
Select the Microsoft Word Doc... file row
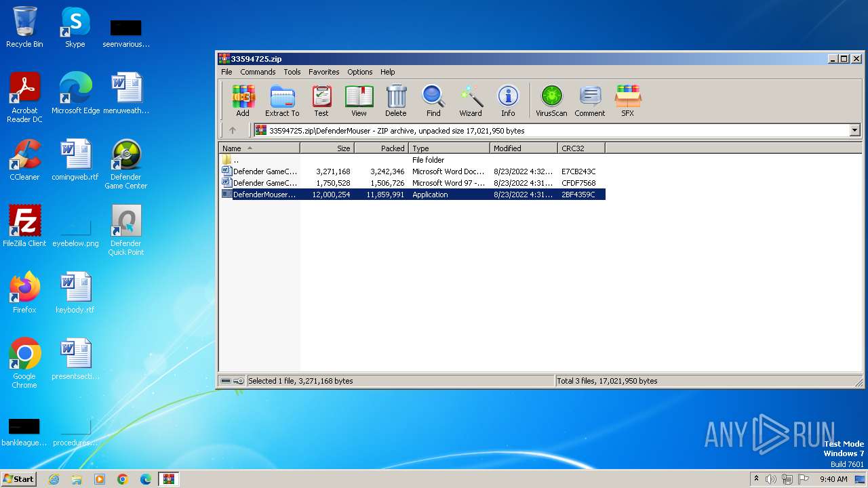pyautogui.click(x=413, y=171)
